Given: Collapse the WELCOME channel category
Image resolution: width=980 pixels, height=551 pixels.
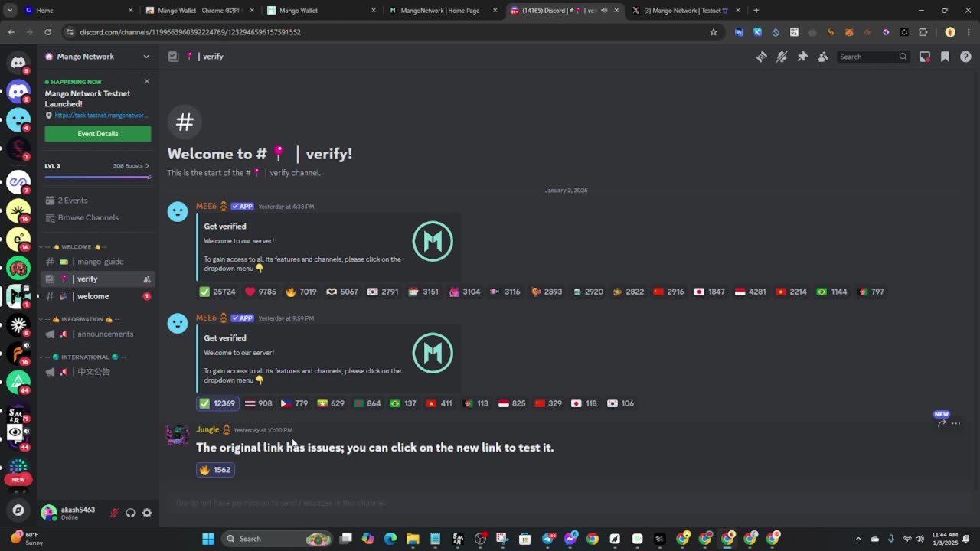Looking at the screenshot, I should 76,247.
